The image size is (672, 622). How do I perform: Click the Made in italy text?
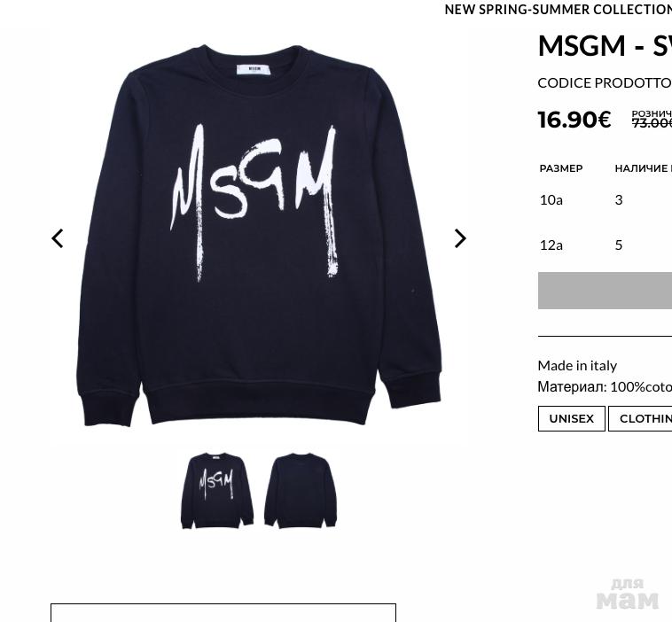(577, 365)
